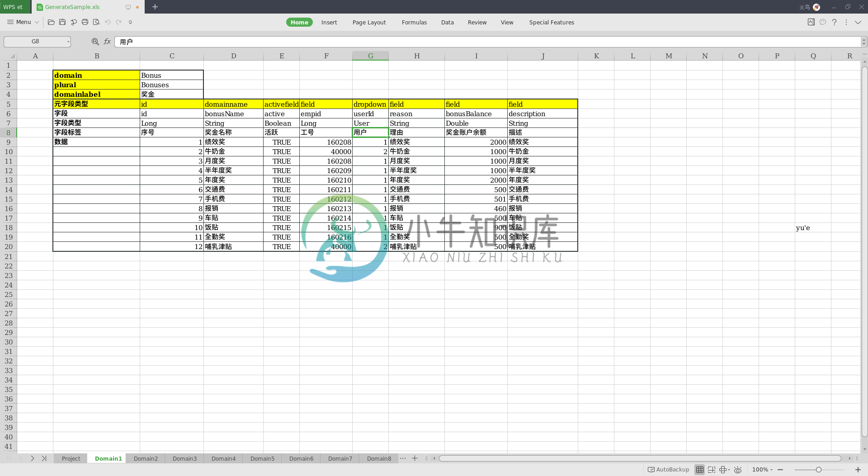Click zoom in plus button
The image size is (868, 476).
[858, 470]
